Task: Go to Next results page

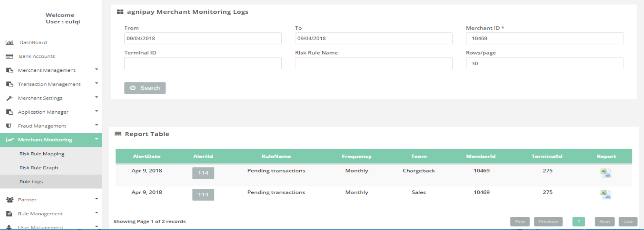Action: tap(604, 222)
